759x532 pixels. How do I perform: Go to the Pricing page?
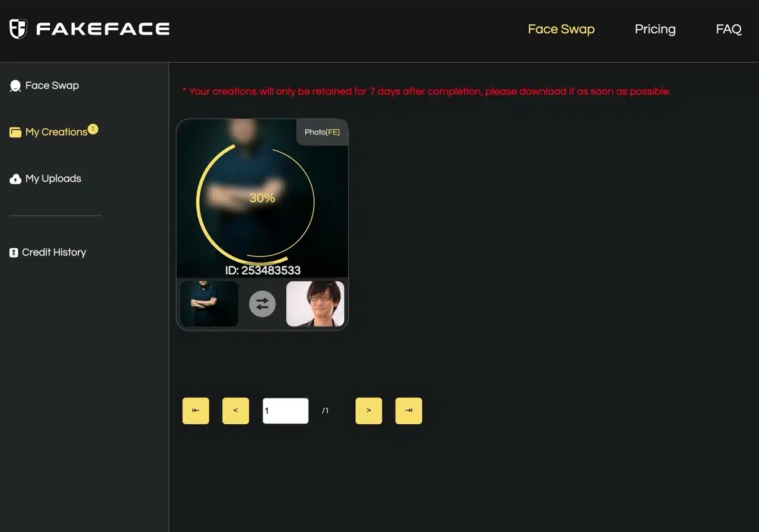tap(655, 29)
